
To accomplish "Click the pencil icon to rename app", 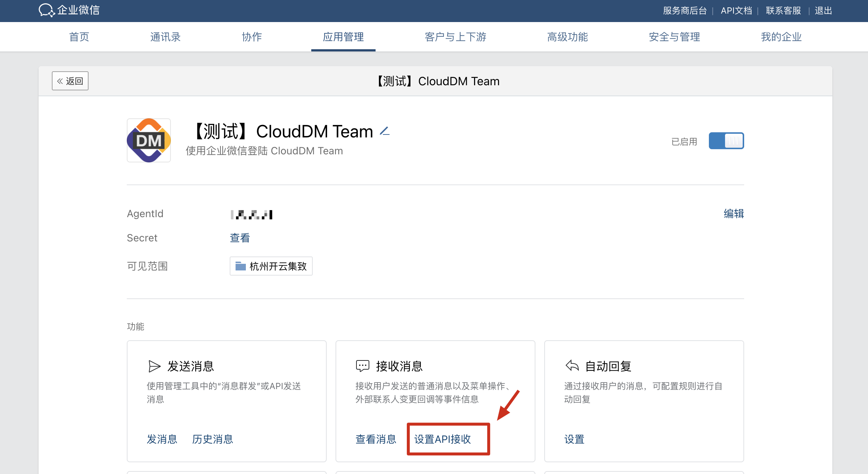I will tap(385, 131).
